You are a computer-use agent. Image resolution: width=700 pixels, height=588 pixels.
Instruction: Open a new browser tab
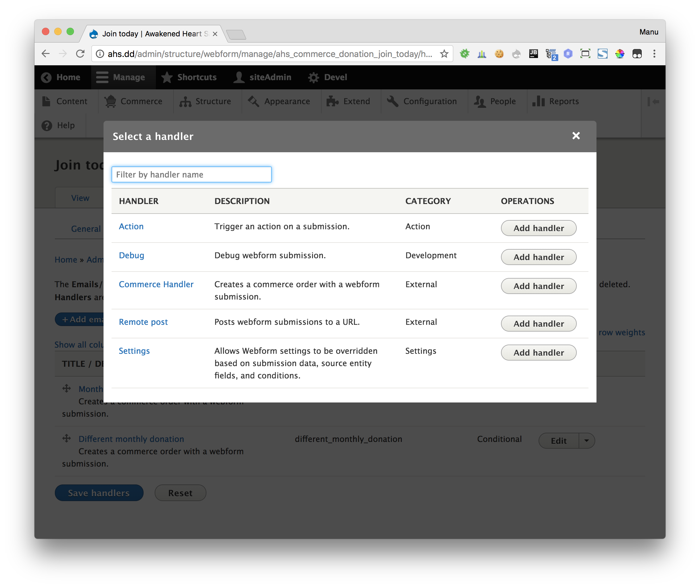click(236, 34)
